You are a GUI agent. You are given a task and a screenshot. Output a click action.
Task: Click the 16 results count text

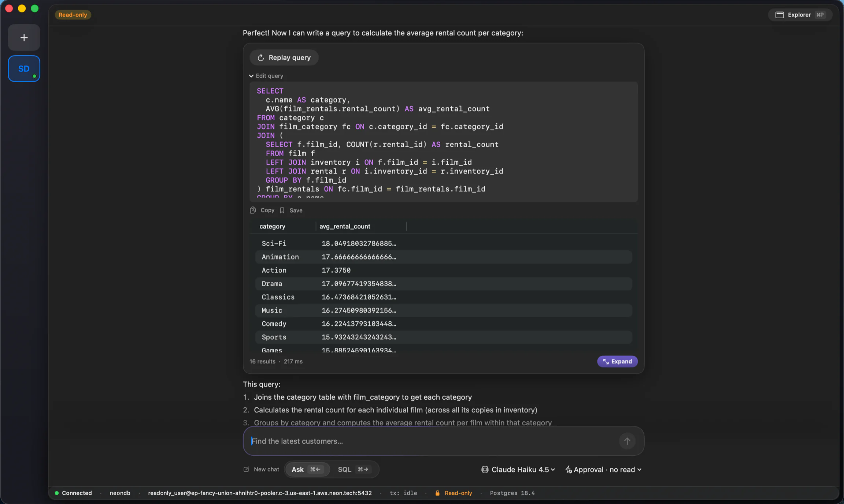(262, 361)
